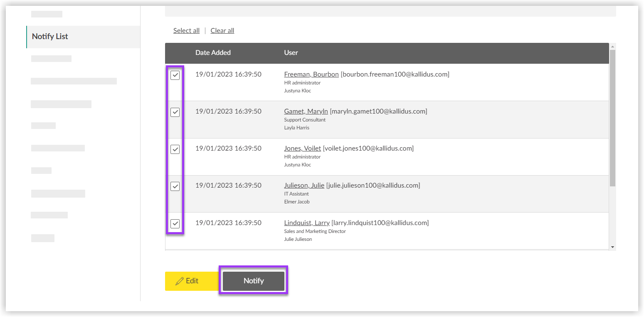The height and width of the screenshot is (317, 644).
Task: Open the Notify List sidebar item
Action: 50,37
